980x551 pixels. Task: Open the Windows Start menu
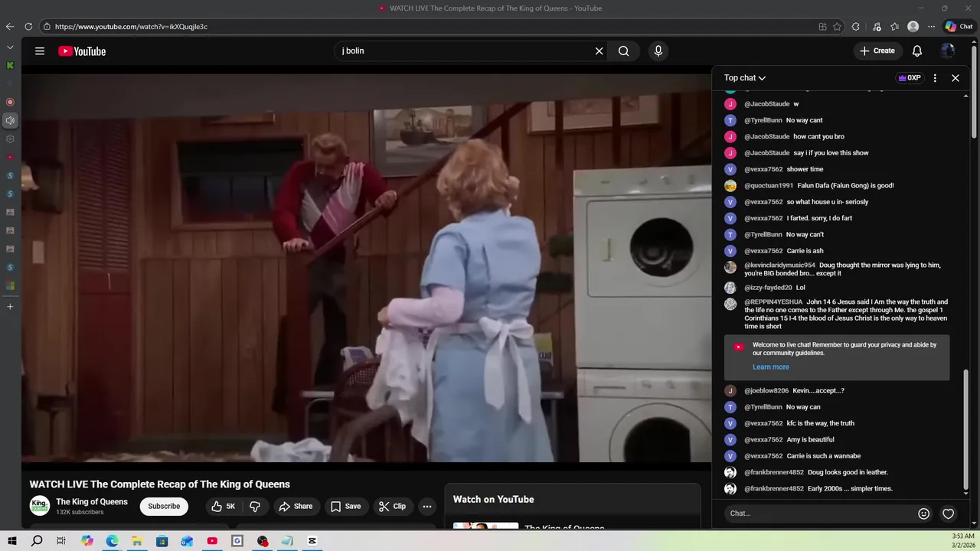[12, 541]
